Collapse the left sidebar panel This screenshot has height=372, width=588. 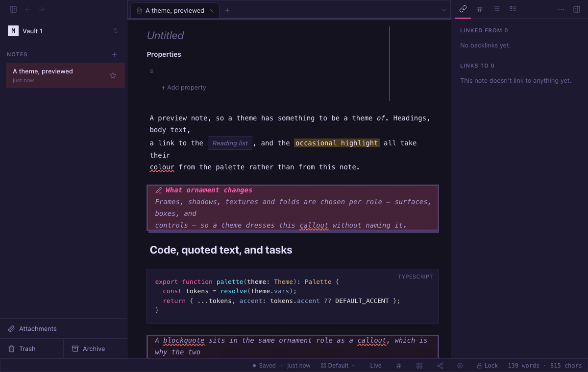pos(13,9)
